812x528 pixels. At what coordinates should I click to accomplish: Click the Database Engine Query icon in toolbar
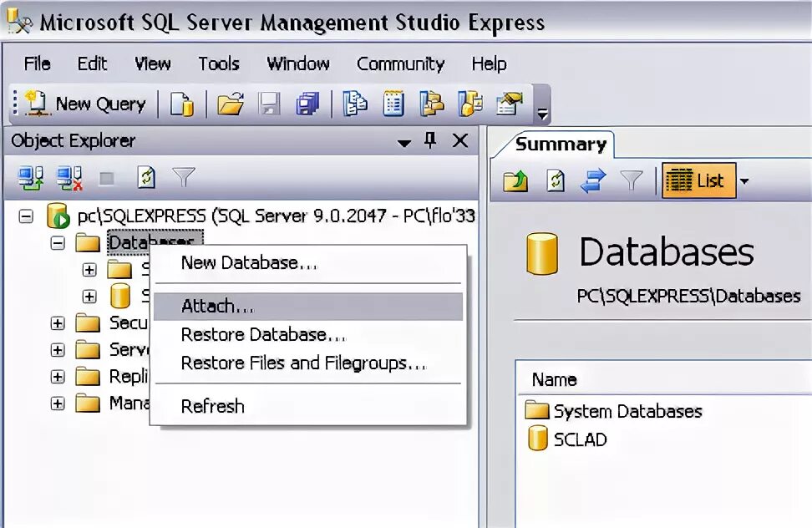click(182, 104)
